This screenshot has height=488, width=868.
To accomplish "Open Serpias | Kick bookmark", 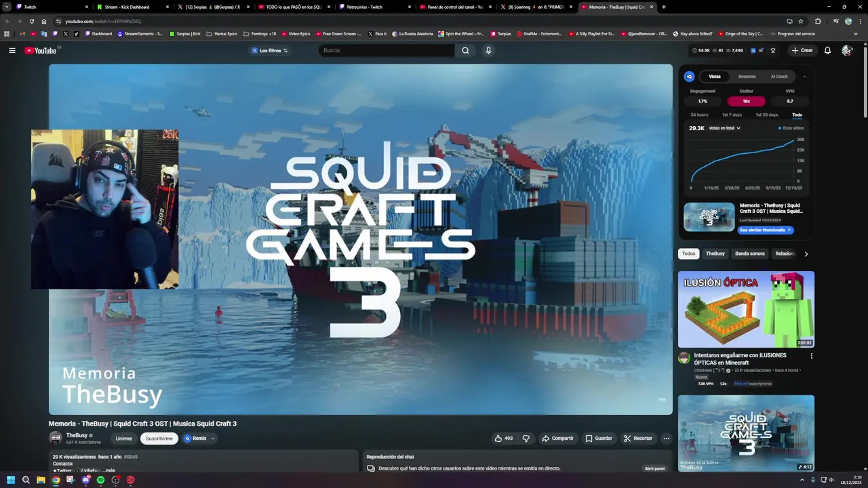I will pyautogui.click(x=185, y=33).
